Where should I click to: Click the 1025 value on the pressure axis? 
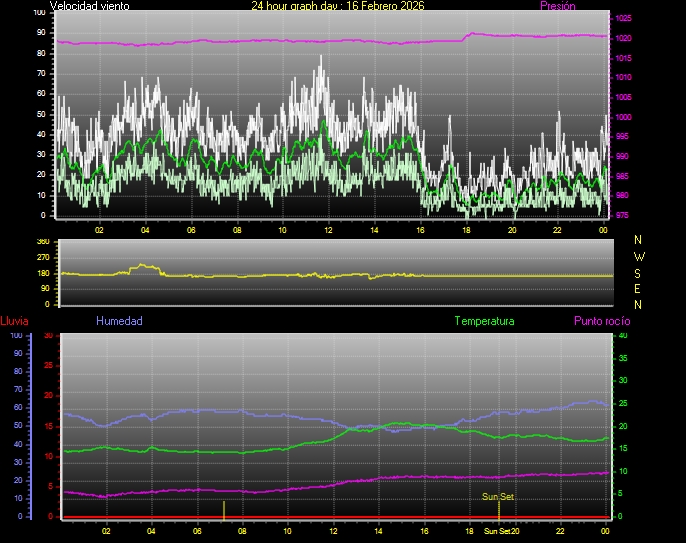(x=623, y=19)
